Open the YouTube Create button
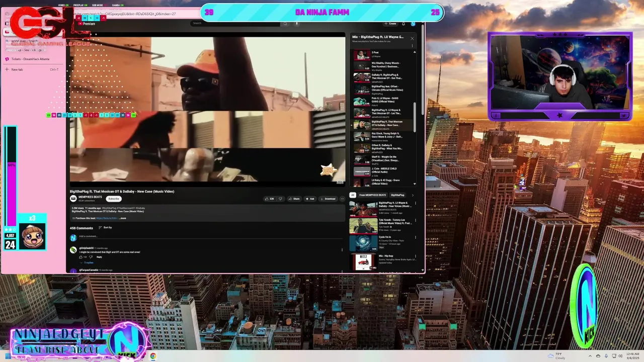Viewport: 644px width, 362px height. (x=390, y=23)
